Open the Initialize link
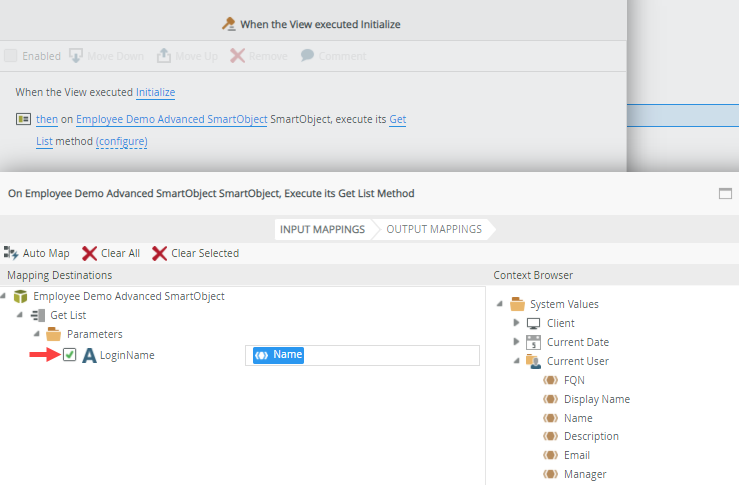The image size is (739, 485). 155,92
